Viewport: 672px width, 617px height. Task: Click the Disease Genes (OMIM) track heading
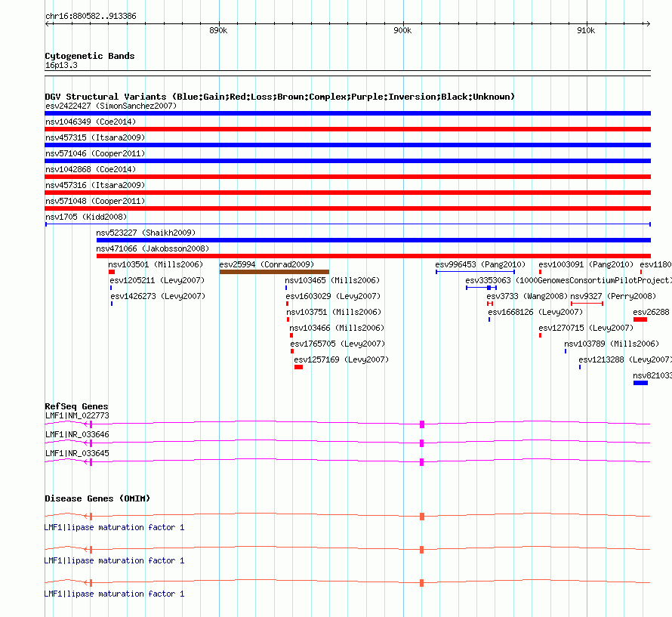click(x=97, y=498)
